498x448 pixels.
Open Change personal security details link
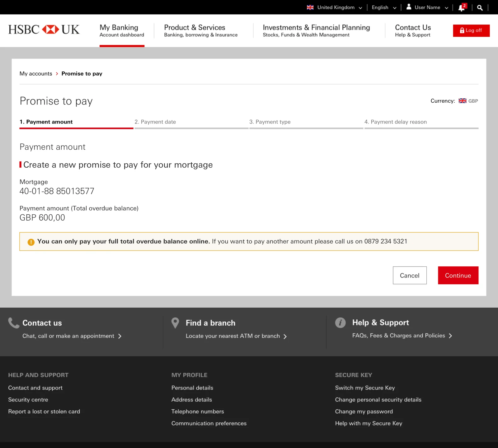378,399
